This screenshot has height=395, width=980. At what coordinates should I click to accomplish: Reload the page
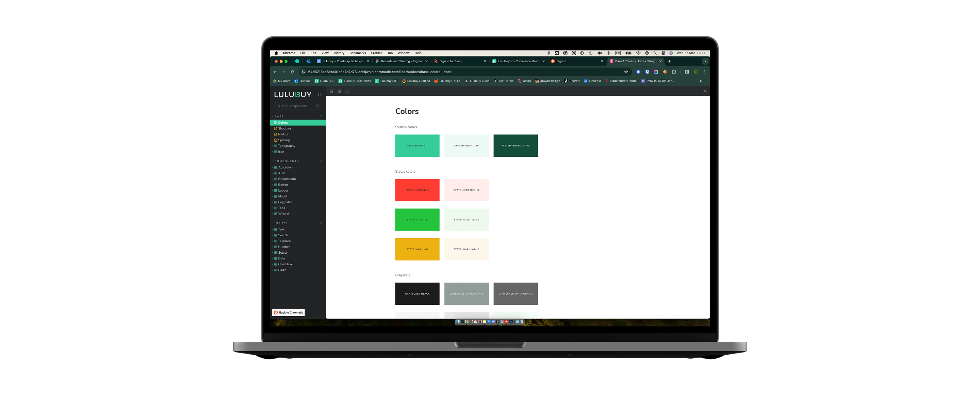click(x=293, y=72)
